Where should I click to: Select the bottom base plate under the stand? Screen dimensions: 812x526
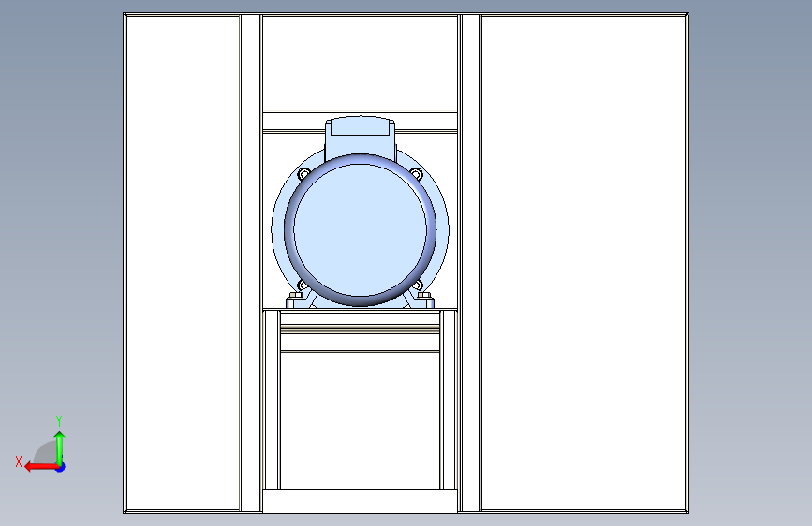360,501
